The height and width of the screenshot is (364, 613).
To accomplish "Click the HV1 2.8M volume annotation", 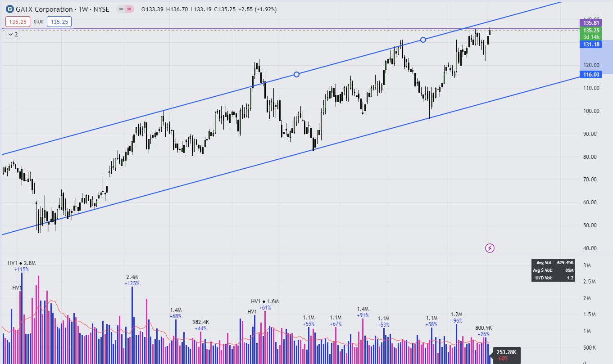I will point(22,263).
